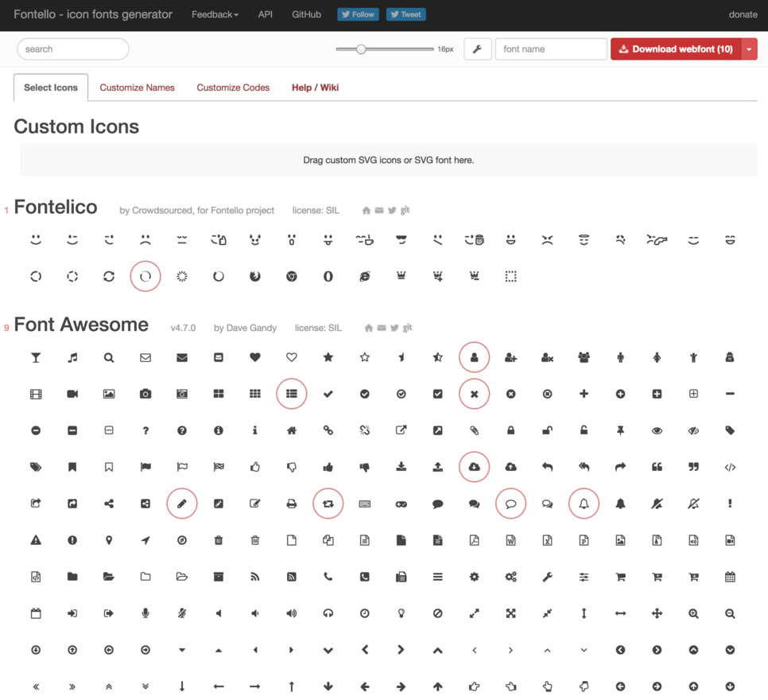The width and height of the screenshot is (768, 700).
Task: Deselect the circled retweet icon
Action: [328, 504]
